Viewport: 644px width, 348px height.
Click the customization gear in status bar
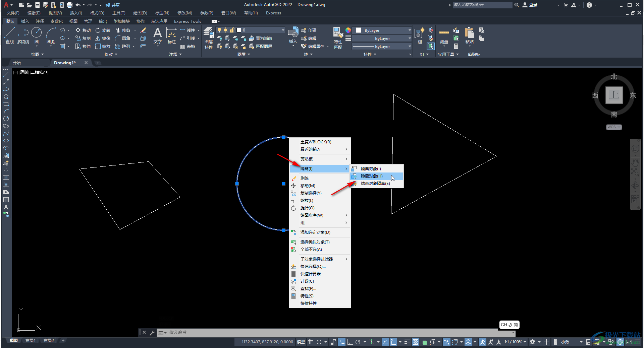(532, 342)
